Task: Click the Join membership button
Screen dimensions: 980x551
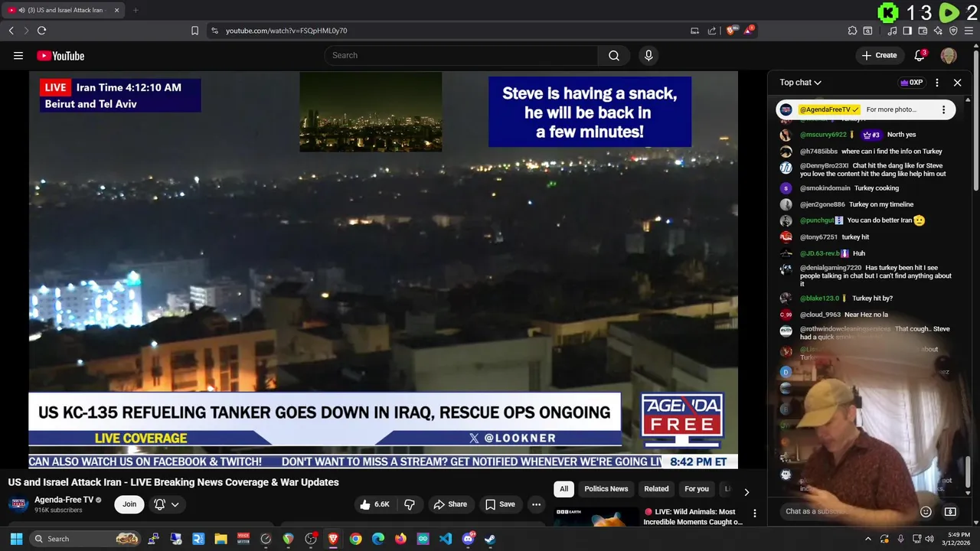Action: [129, 504]
